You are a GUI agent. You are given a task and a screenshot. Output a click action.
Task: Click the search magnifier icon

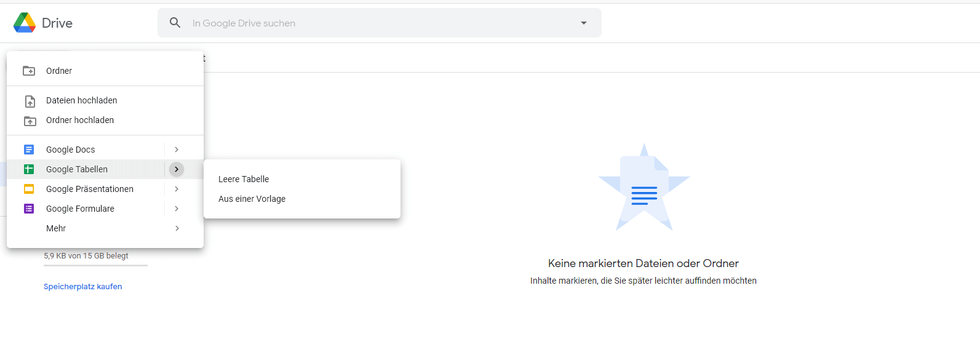(175, 23)
